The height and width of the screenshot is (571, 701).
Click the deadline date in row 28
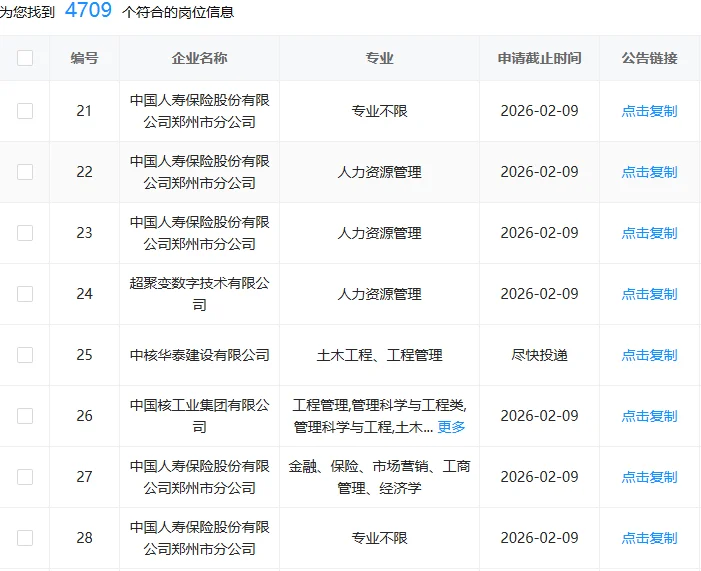click(x=539, y=538)
